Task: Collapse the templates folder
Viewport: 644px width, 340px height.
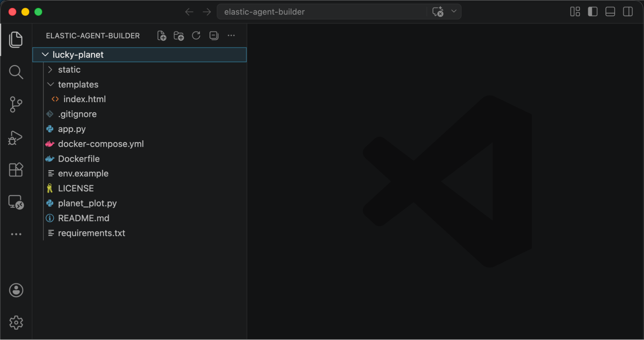Action: click(139, 84)
